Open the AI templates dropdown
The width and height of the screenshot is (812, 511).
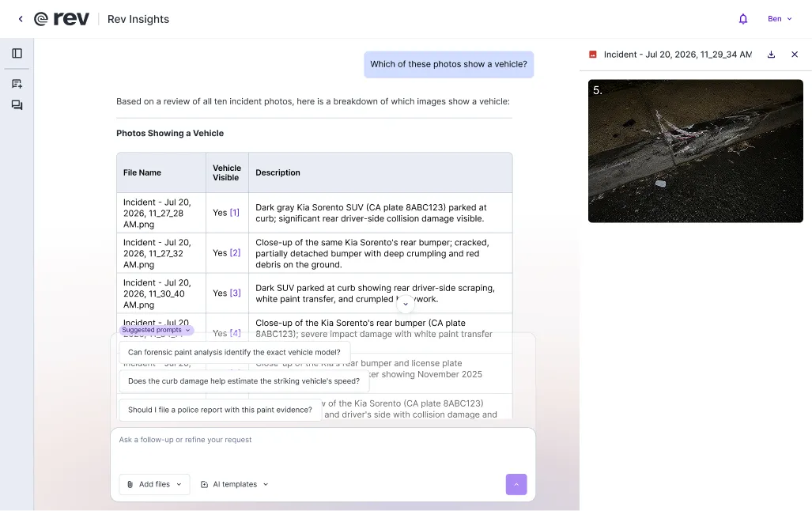point(235,484)
